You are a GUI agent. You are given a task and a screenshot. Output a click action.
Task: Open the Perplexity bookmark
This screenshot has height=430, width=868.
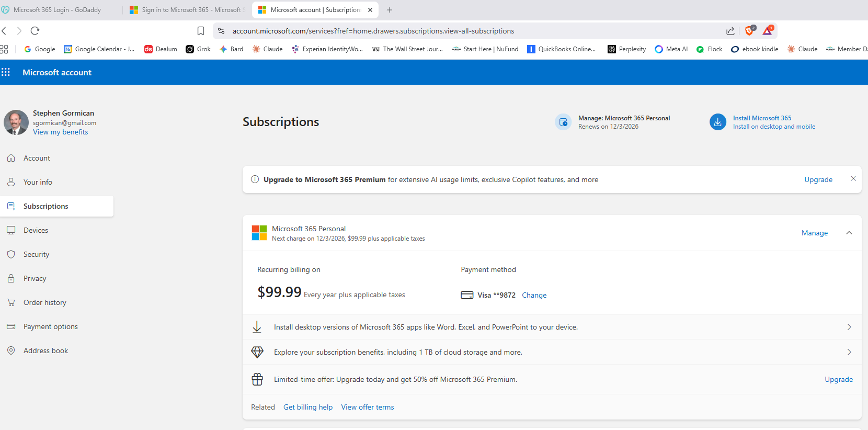[626, 49]
